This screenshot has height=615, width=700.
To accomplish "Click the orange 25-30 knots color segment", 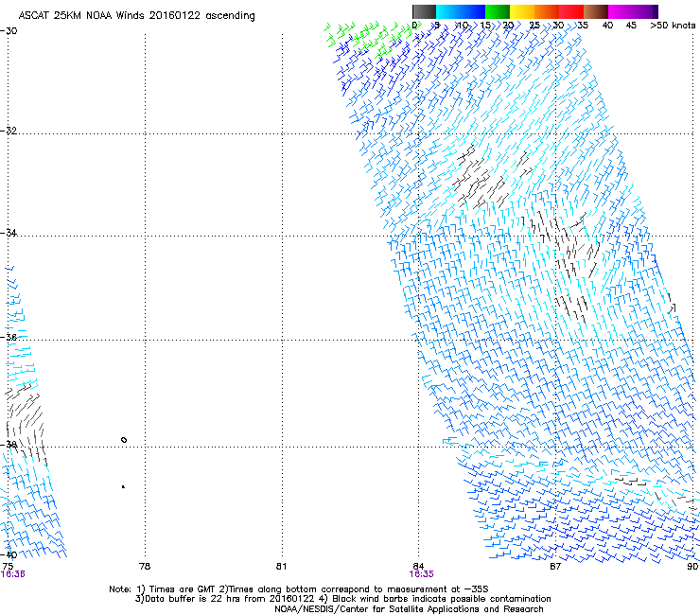I will tap(547, 11).
